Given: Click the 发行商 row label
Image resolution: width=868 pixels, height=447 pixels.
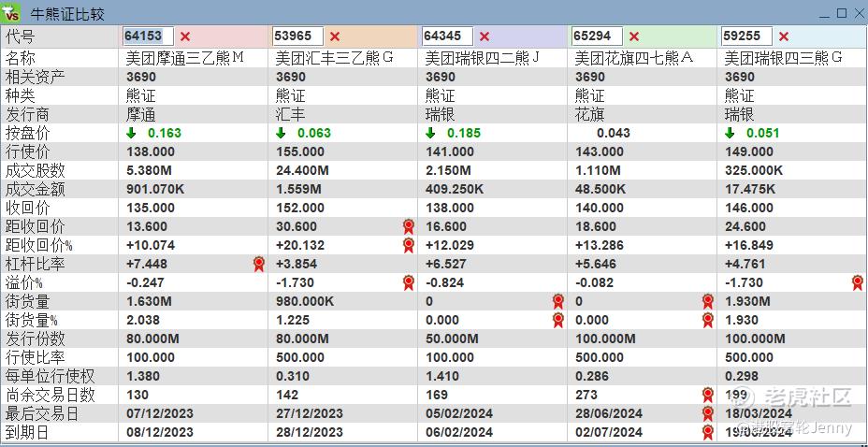Looking at the screenshot, I should pyautogui.click(x=27, y=114).
